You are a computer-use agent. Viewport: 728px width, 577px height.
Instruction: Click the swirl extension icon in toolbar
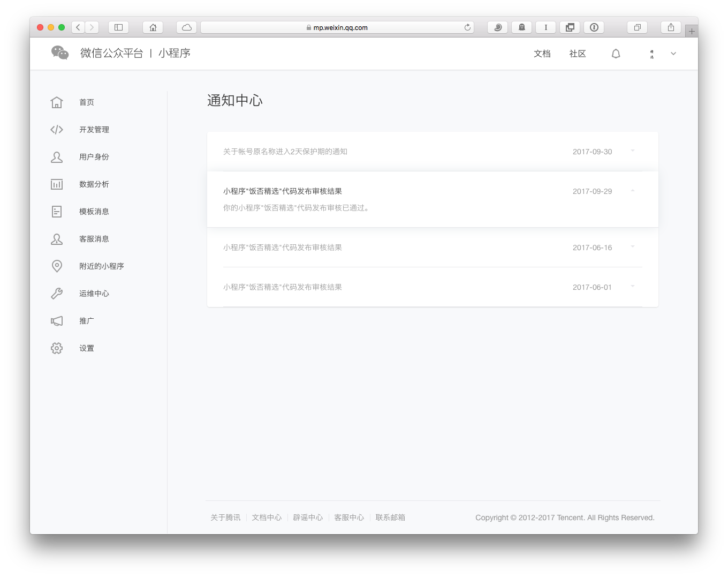pos(498,27)
